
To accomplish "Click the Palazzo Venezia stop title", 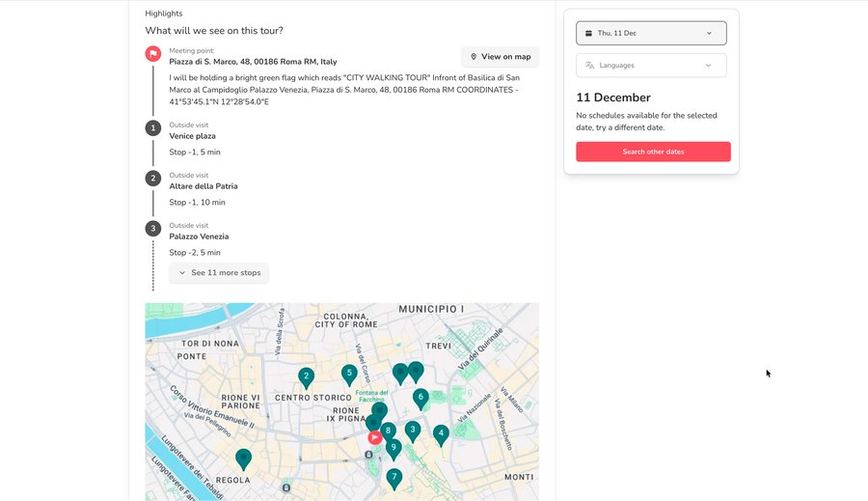I will (x=200, y=237).
